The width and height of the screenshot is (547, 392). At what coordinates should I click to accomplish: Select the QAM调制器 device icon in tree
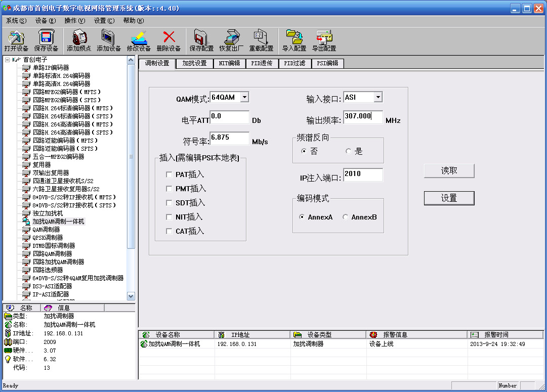tap(26, 230)
